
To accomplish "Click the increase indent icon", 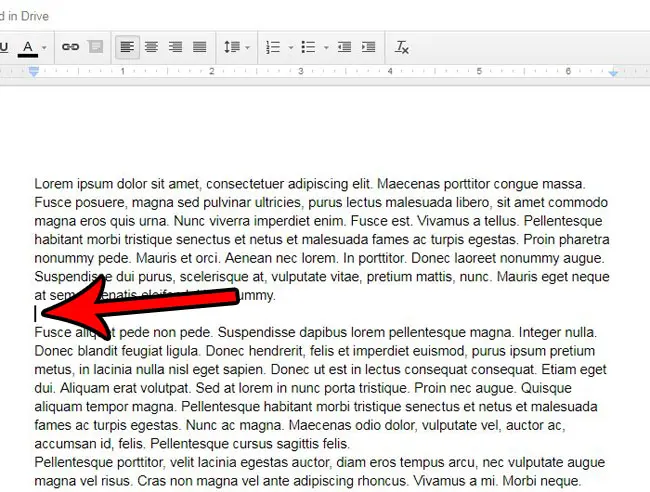I will point(368,47).
